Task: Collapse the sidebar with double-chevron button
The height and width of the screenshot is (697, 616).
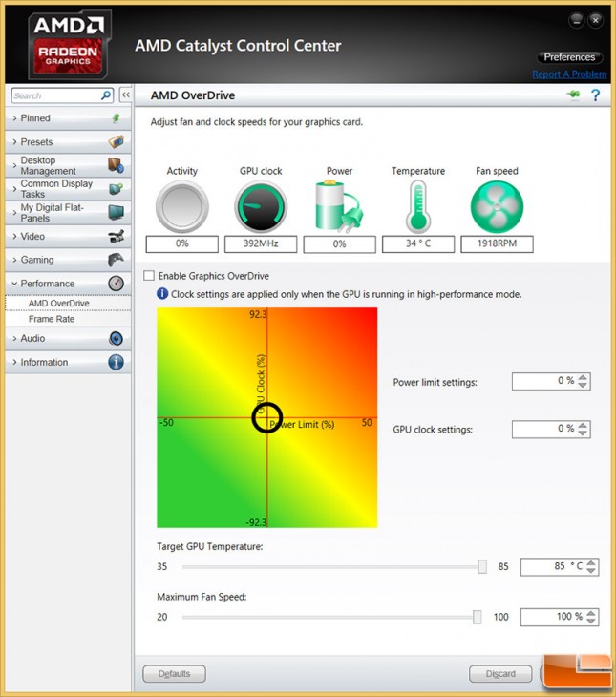Action: (126, 95)
